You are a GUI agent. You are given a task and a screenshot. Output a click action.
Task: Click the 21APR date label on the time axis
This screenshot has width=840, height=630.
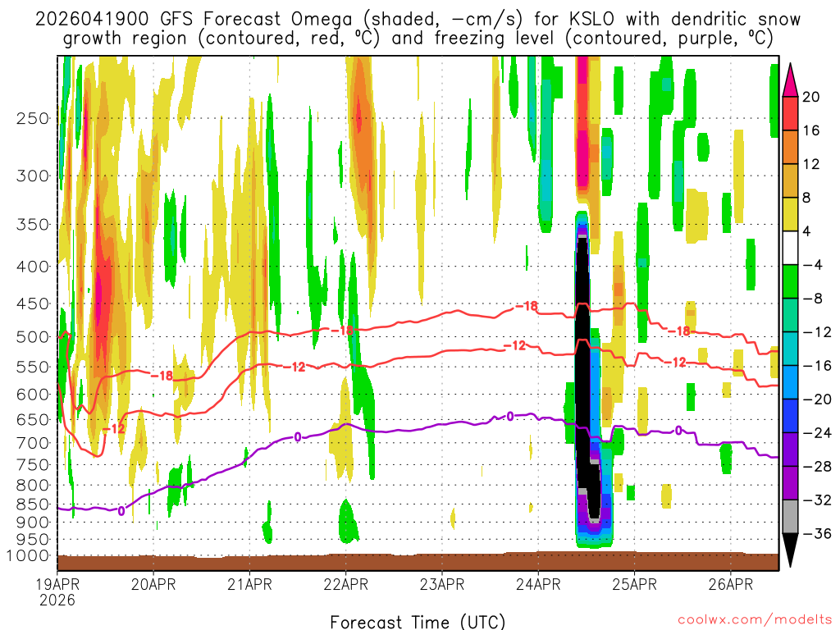coord(249,584)
